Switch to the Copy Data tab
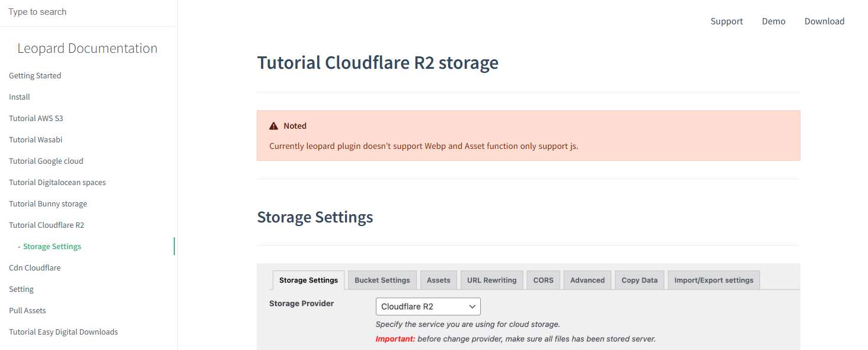The height and width of the screenshot is (350, 868). pos(639,280)
